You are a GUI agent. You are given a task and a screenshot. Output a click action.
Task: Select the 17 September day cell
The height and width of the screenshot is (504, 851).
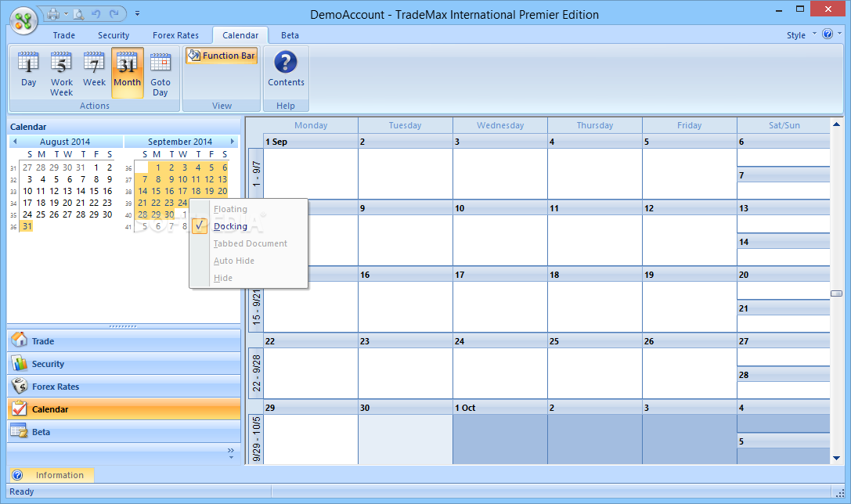point(499,300)
